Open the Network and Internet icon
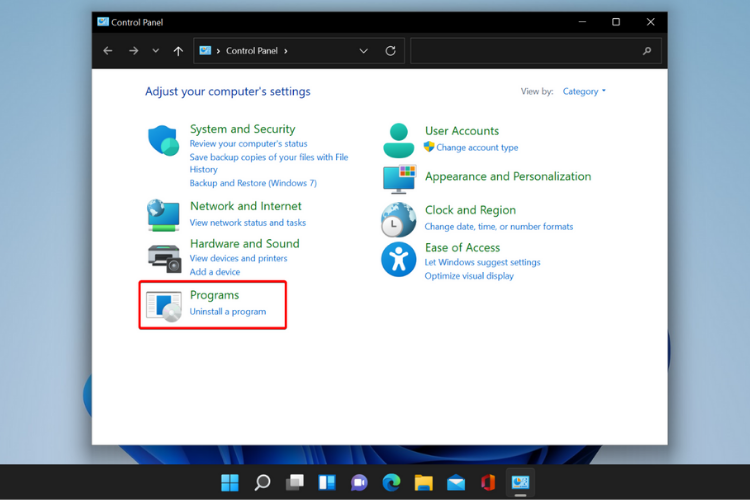Image resolution: width=750 pixels, height=500 pixels. click(164, 214)
